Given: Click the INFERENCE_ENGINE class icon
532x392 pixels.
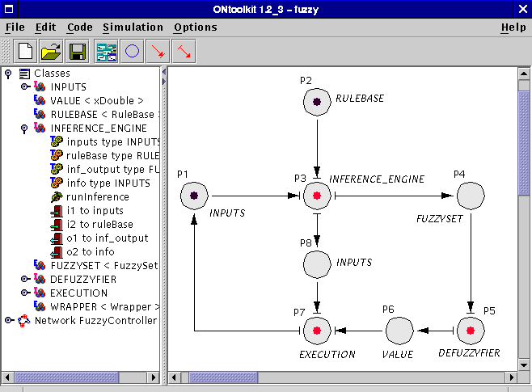Looking at the screenshot, I should (x=40, y=128).
